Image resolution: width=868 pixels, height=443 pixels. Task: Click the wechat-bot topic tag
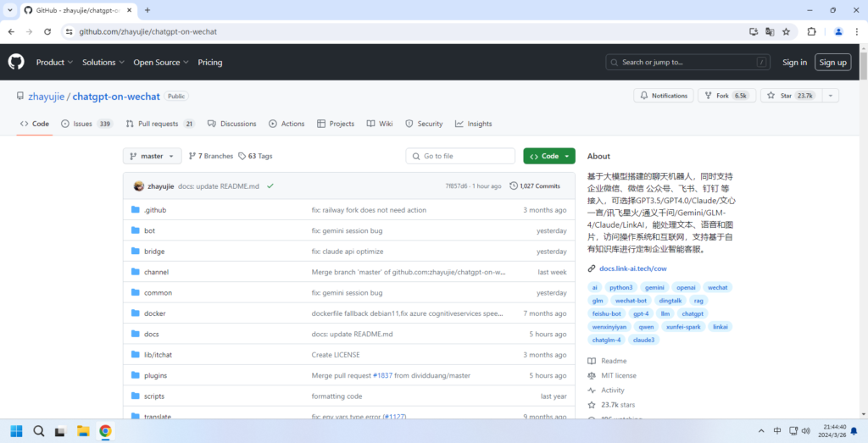coord(631,301)
